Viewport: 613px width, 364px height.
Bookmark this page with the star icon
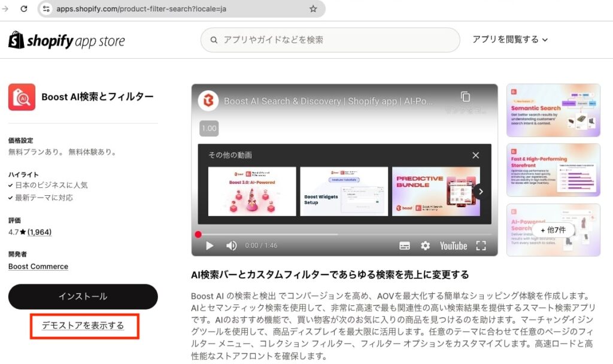click(x=313, y=9)
